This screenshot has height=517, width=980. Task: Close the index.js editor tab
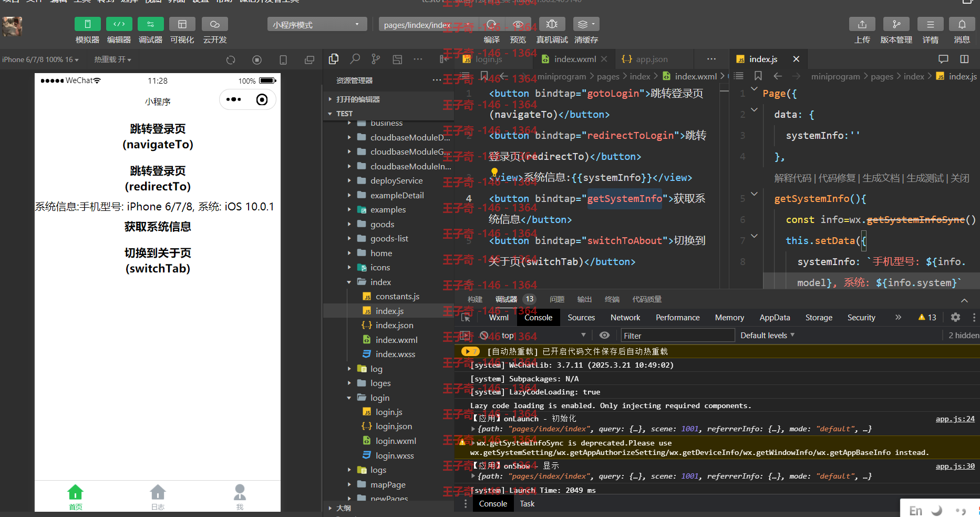click(796, 59)
